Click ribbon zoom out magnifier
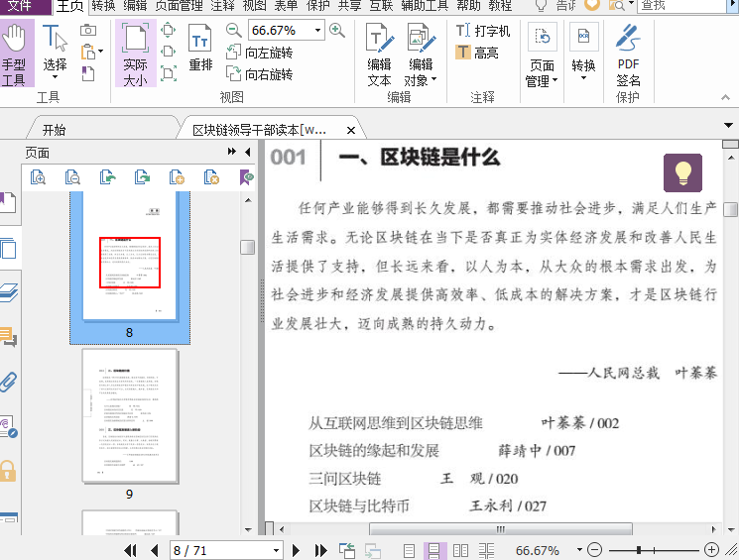 point(233,30)
